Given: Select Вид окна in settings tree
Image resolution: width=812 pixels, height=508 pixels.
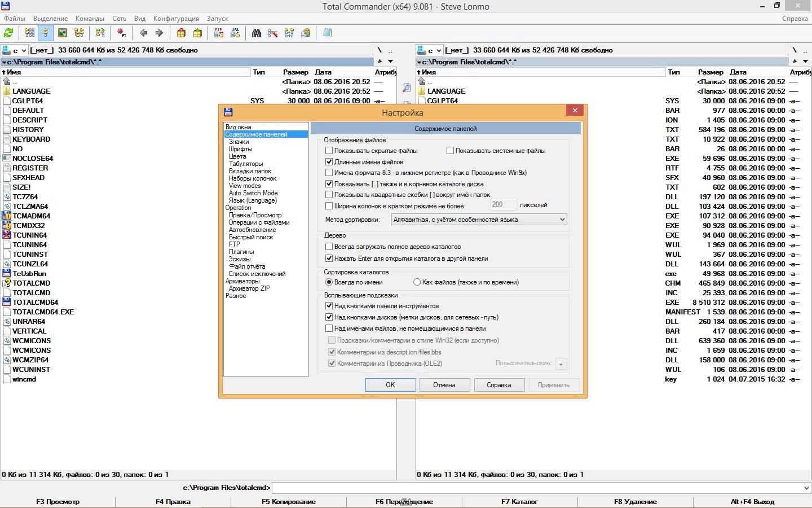Looking at the screenshot, I should [x=239, y=127].
